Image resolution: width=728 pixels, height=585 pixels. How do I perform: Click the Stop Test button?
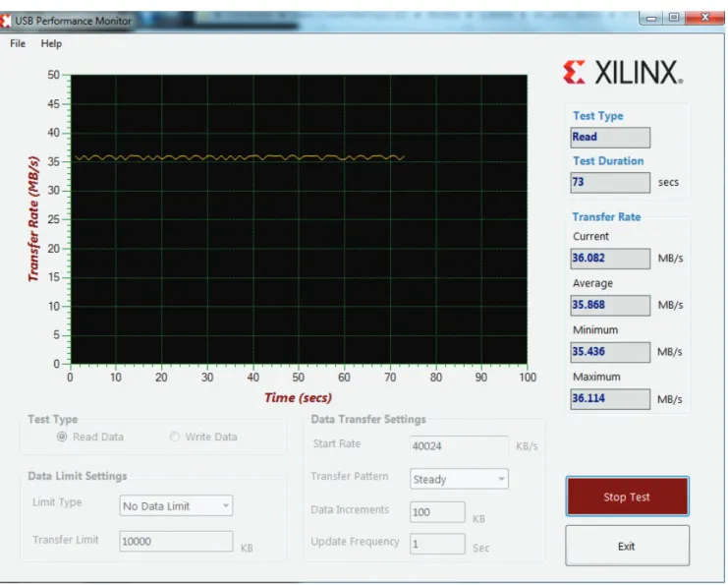click(627, 497)
